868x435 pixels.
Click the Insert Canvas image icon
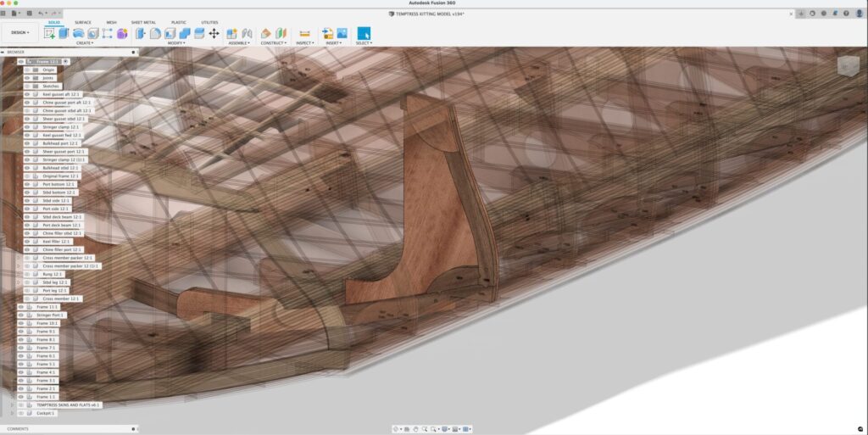[x=342, y=33]
